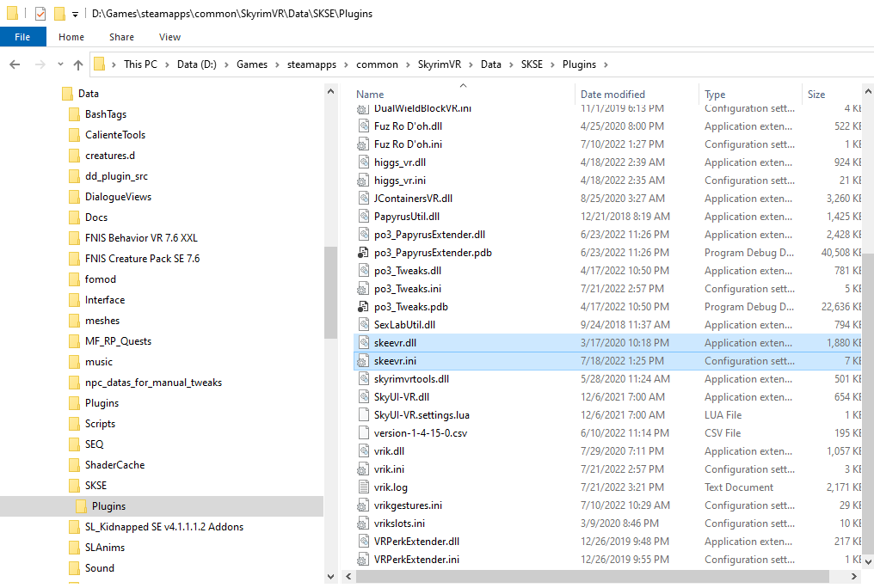Expand the chevron after common in breadcrumb
Viewport: 874px width, 588px height.
tap(408, 64)
